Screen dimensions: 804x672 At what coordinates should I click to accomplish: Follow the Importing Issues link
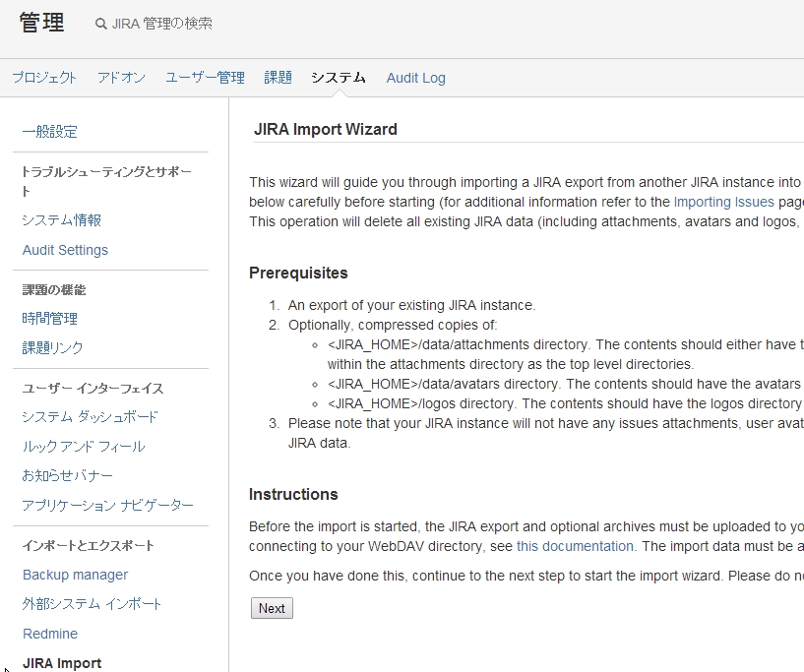[x=723, y=202]
